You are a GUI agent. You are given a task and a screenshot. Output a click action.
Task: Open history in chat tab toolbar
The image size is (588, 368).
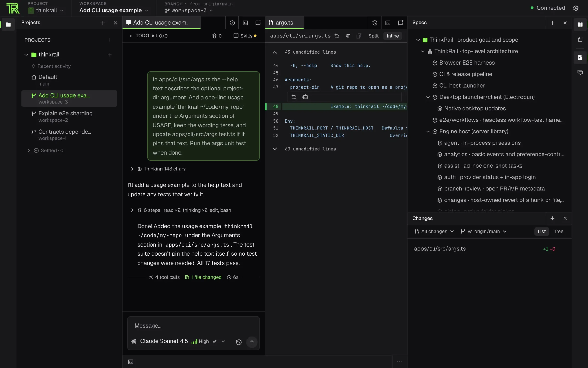click(232, 23)
